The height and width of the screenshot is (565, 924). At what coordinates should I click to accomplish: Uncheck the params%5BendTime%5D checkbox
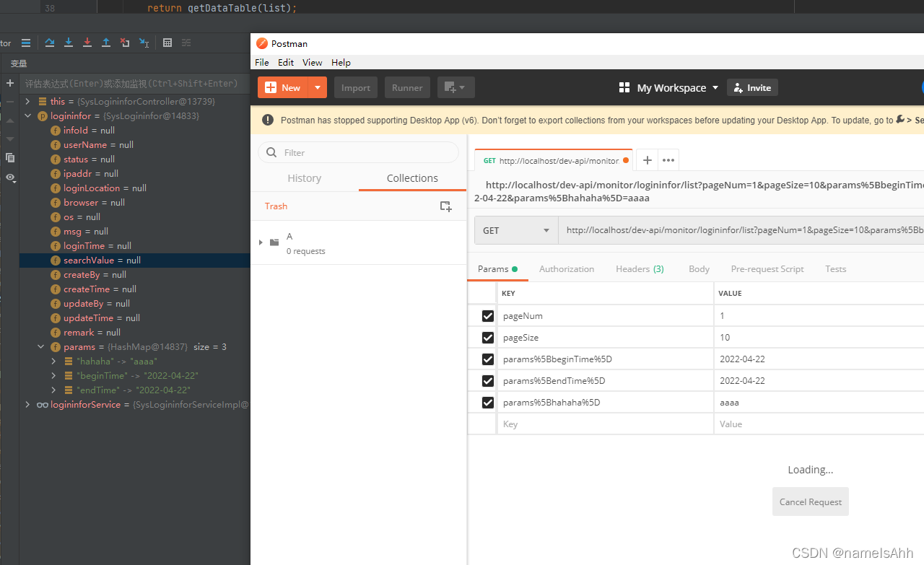488,381
